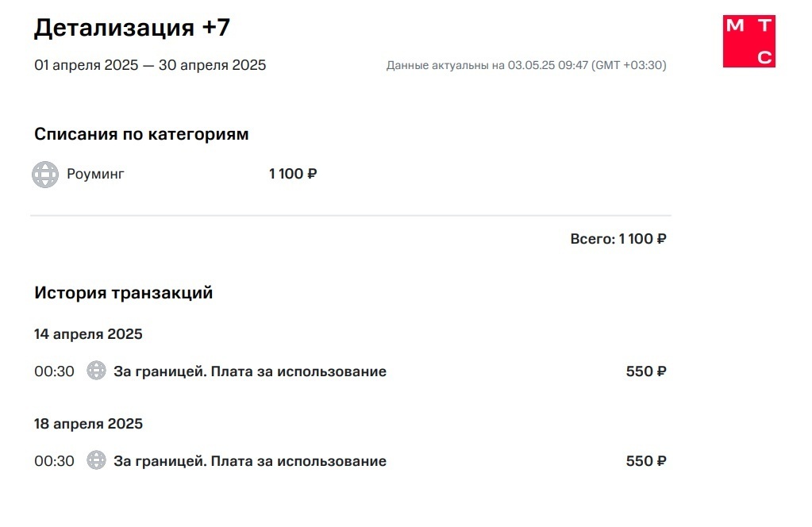This screenshot has height=527, width=812.
Task: Click the Всего: 1 100 ₽ total
Action: 618,239
